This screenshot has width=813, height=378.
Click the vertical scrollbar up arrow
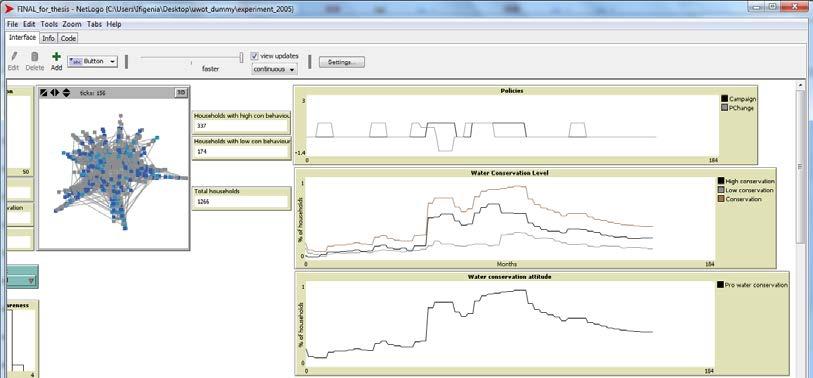[801, 85]
